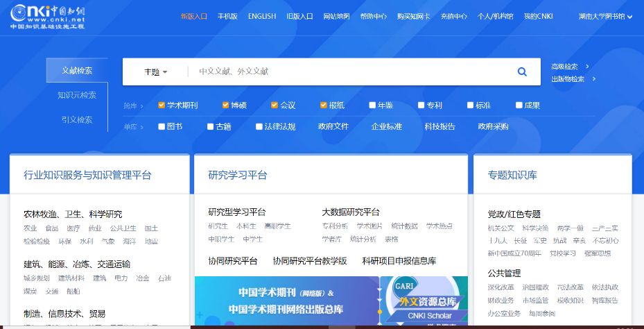Open 专题知识库 heading link
Viewport: 644px width, 329px height.
coord(512,175)
